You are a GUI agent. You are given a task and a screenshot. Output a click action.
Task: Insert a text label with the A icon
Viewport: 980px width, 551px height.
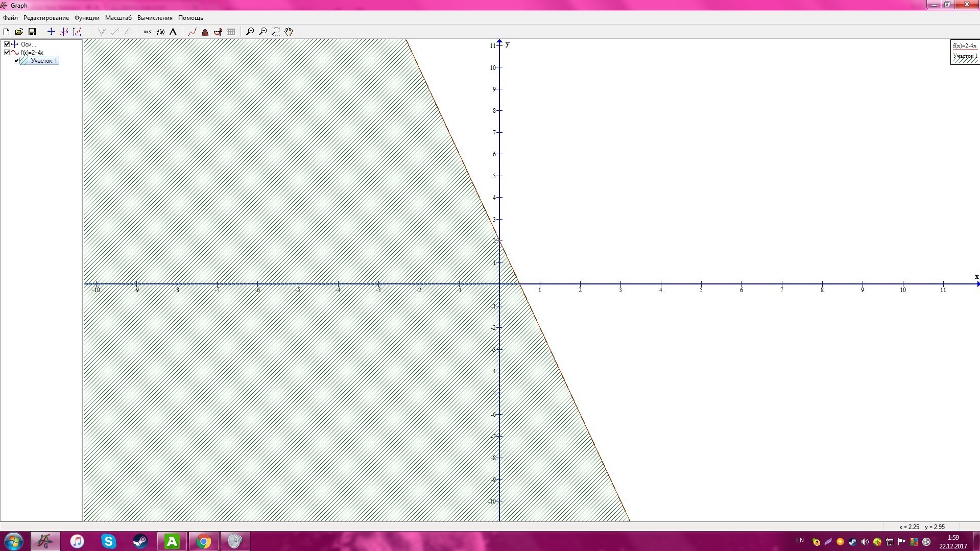click(173, 32)
